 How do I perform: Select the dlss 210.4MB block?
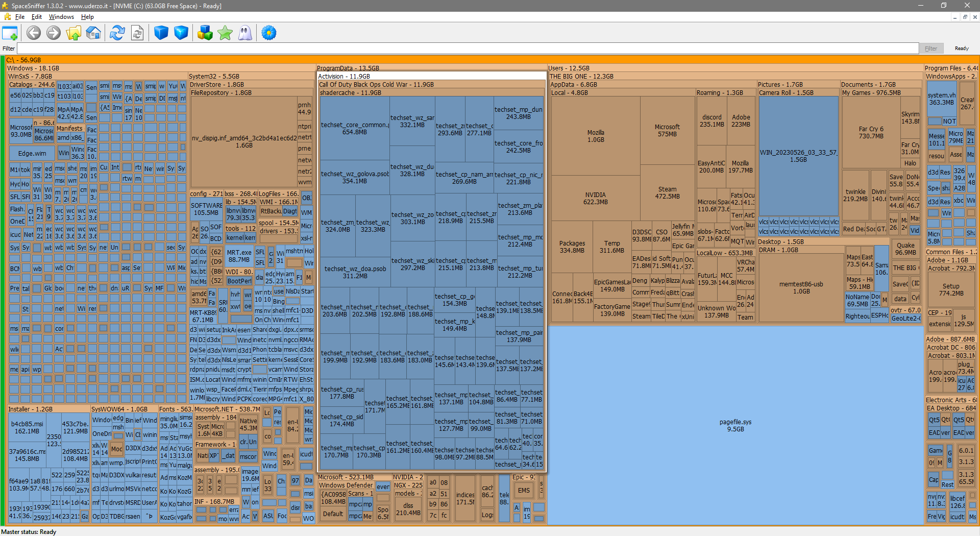[x=408, y=509]
